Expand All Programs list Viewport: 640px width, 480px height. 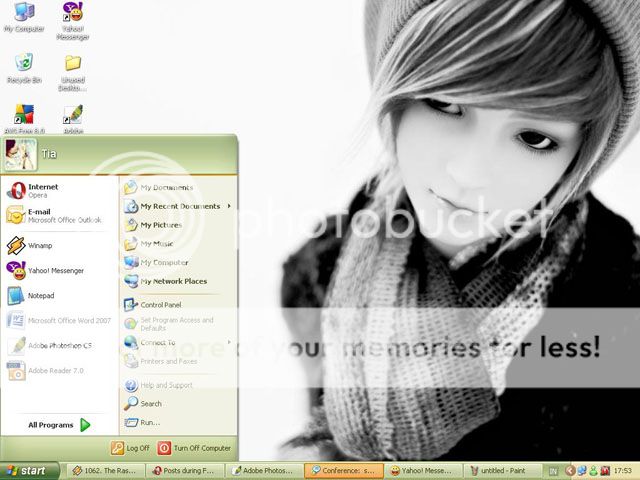60,425
